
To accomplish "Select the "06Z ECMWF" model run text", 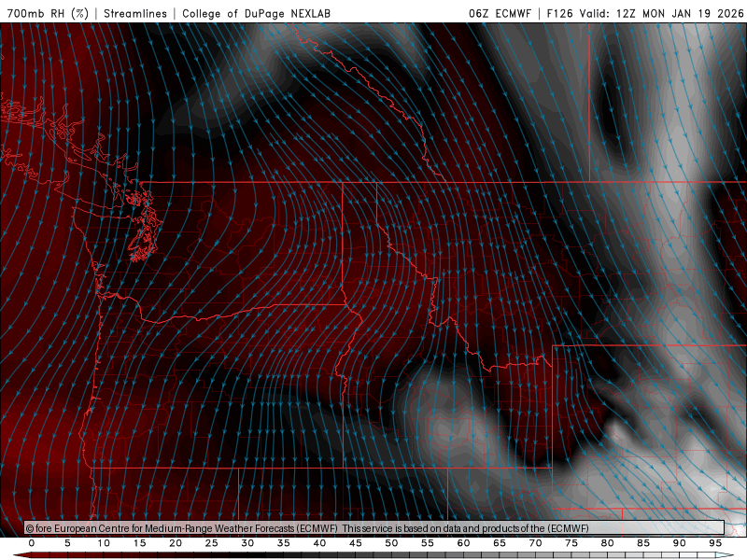I will (x=500, y=14).
